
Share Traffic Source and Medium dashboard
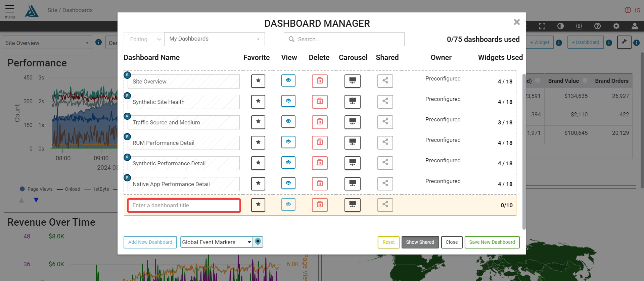pos(385,122)
